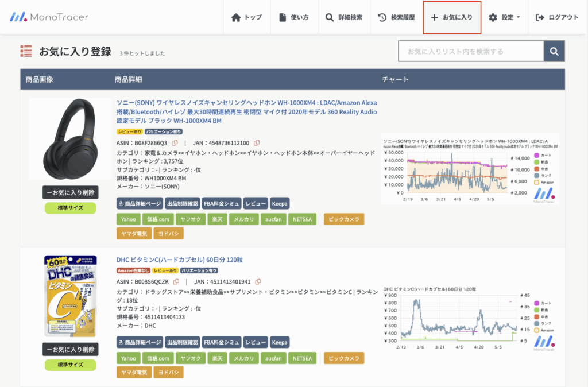Click 中古 legend swatch in Sony chart
The height and width of the screenshot is (387, 588).
(x=537, y=169)
